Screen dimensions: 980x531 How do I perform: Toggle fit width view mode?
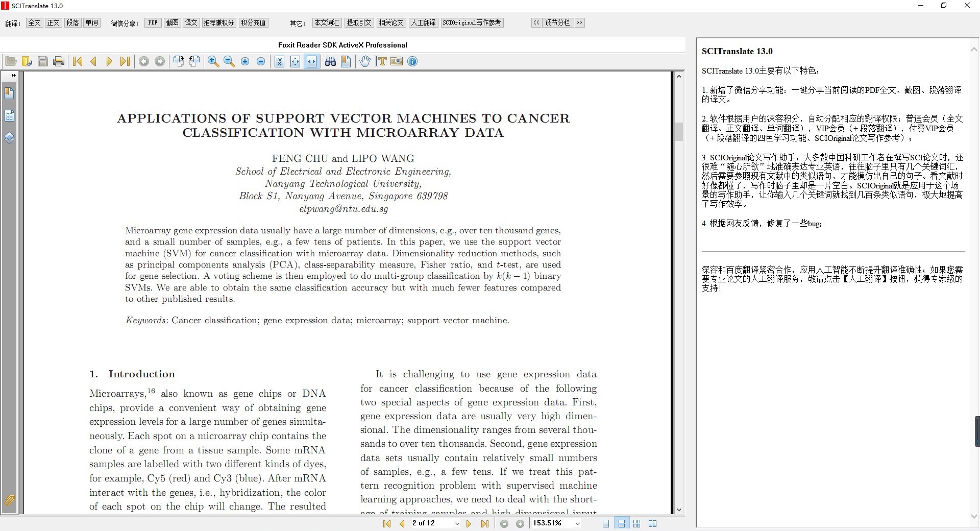coord(311,61)
